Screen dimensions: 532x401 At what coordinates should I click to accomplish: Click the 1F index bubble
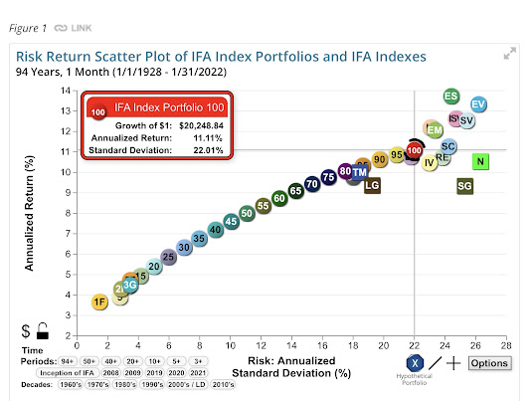coord(99,301)
